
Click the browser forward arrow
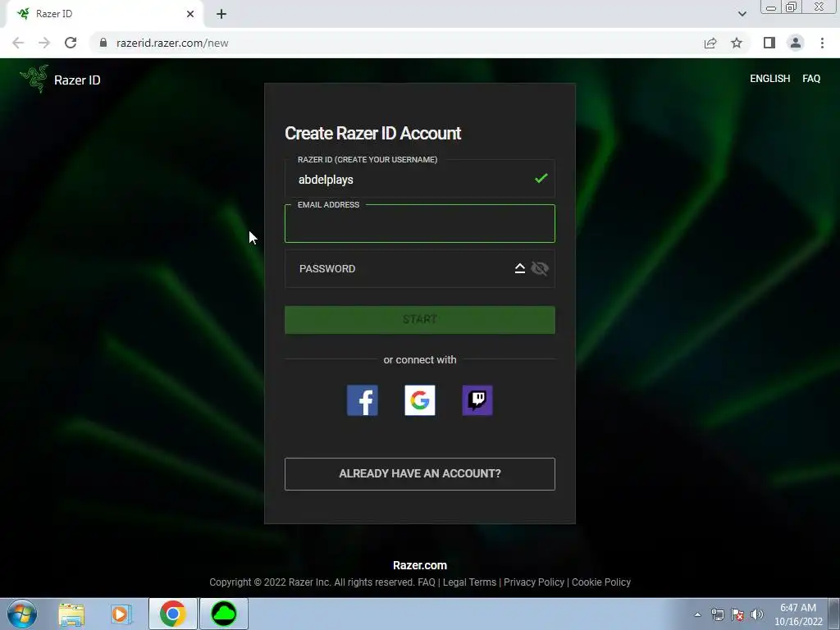[44, 43]
